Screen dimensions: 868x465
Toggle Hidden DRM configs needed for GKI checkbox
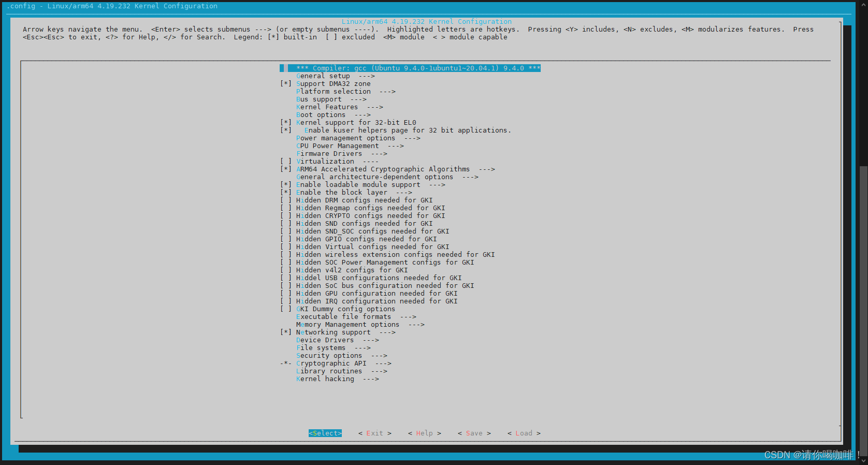[x=286, y=200]
